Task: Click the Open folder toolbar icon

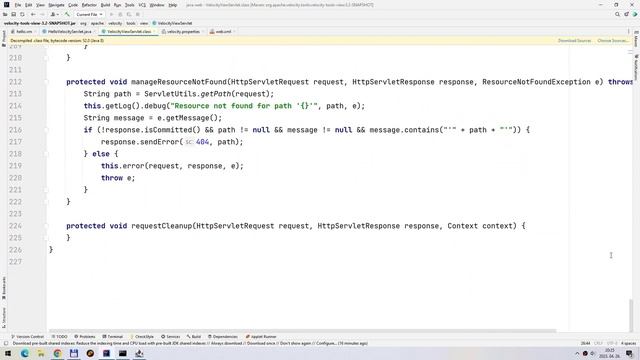Action: pos(5,14)
